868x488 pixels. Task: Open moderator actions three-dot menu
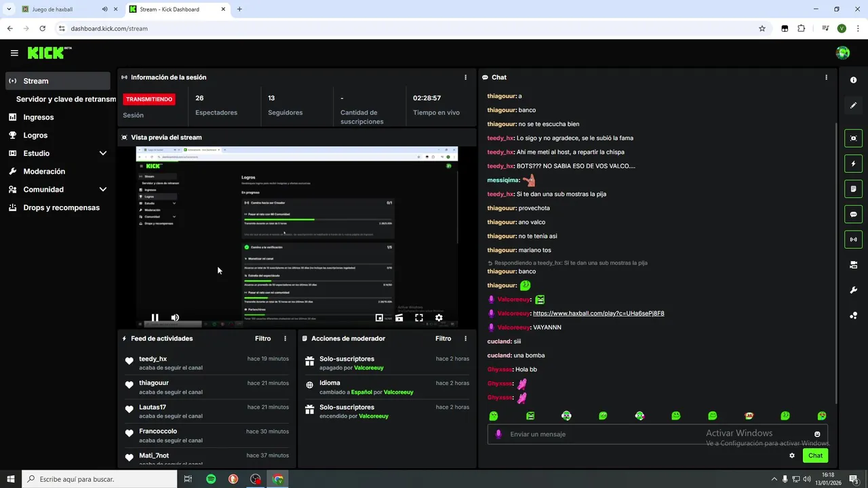coord(465,338)
